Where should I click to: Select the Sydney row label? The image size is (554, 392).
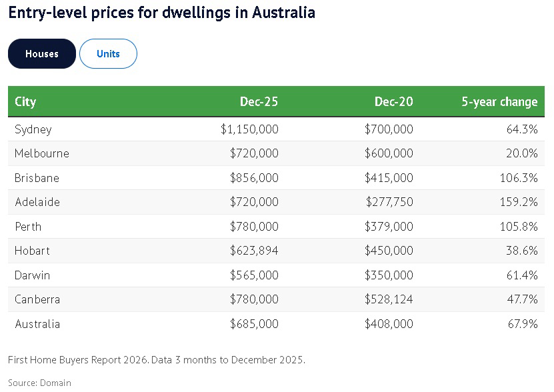click(33, 129)
